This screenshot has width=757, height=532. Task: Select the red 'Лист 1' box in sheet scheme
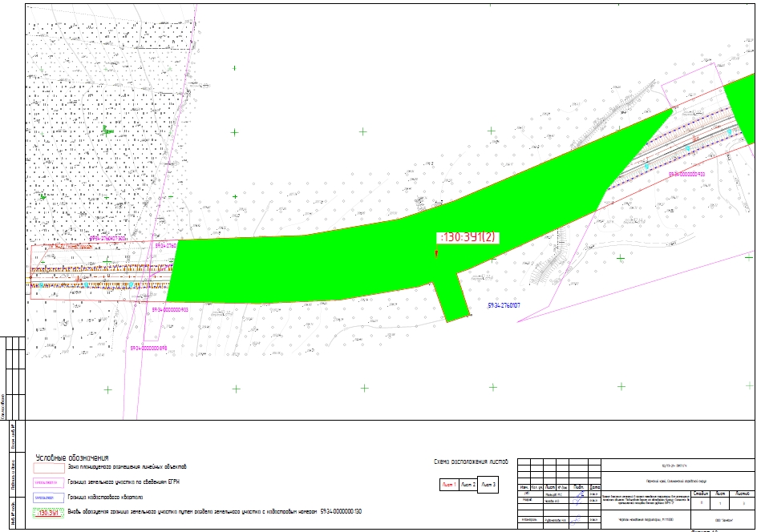coord(449,485)
